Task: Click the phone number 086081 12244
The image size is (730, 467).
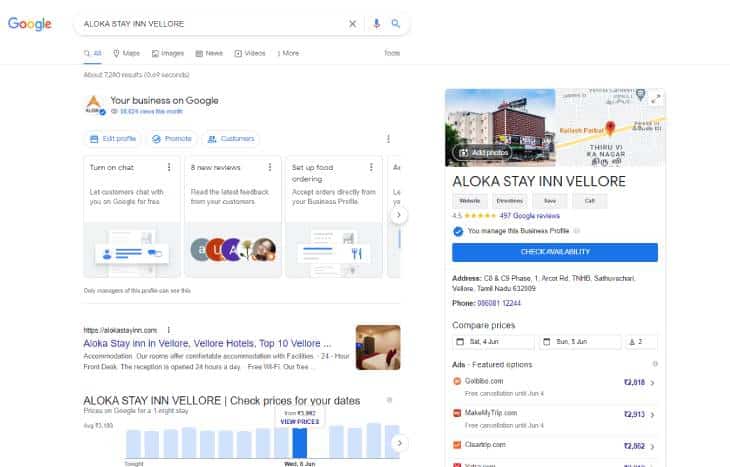Action: click(x=499, y=303)
